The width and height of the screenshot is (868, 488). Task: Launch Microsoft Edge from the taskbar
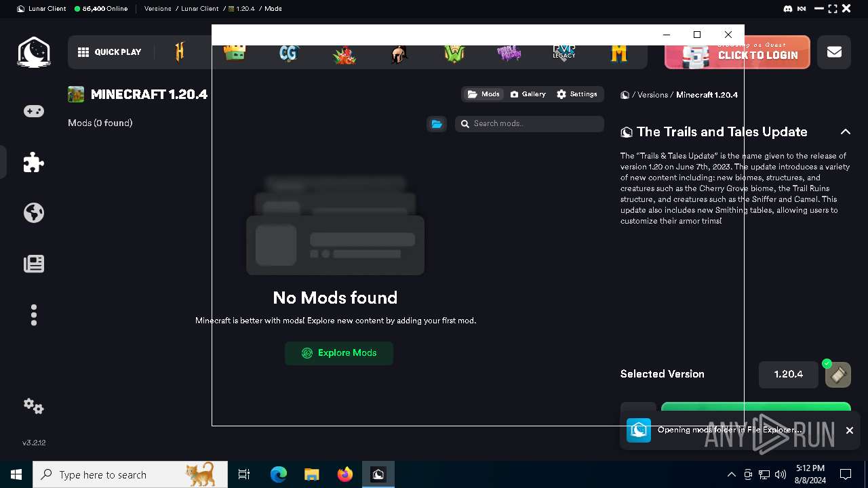279,474
